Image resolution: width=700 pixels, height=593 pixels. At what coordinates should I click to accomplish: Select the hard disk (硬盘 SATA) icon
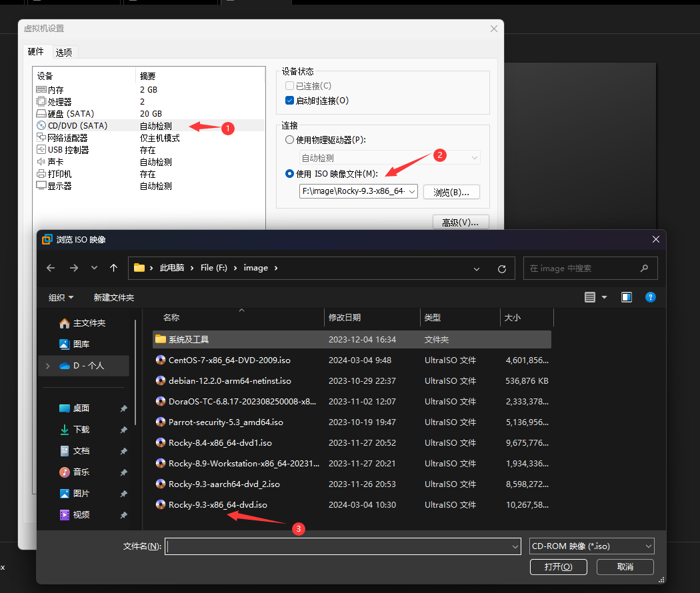tap(41, 114)
